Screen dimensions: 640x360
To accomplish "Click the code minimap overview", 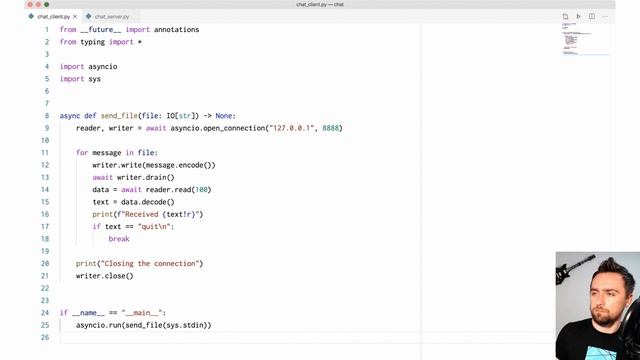I will (x=586, y=39).
